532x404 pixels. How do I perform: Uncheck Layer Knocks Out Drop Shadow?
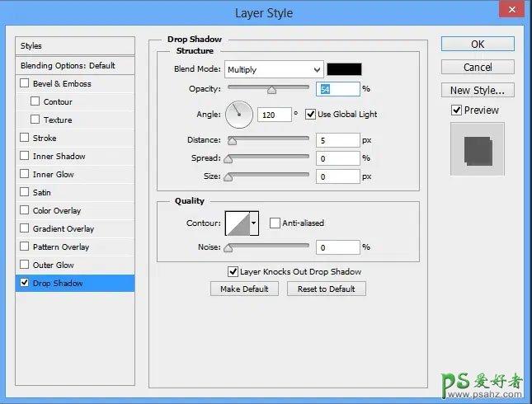tap(233, 272)
